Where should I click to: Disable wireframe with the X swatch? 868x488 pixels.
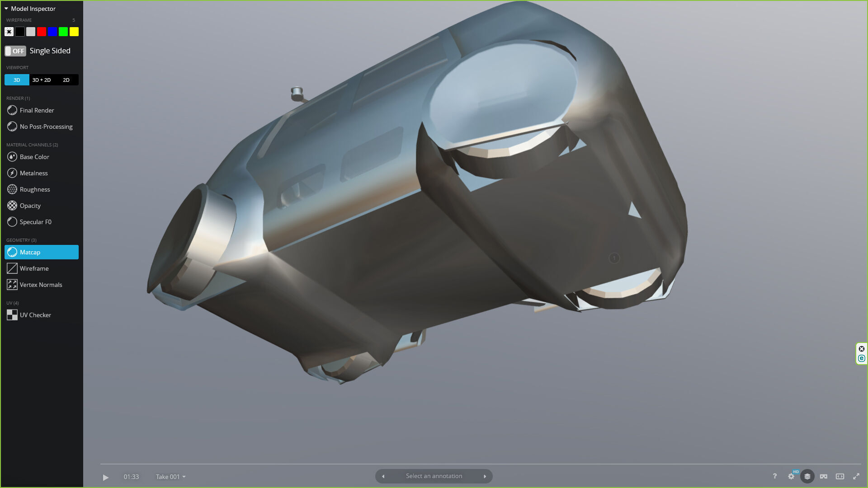(x=9, y=32)
